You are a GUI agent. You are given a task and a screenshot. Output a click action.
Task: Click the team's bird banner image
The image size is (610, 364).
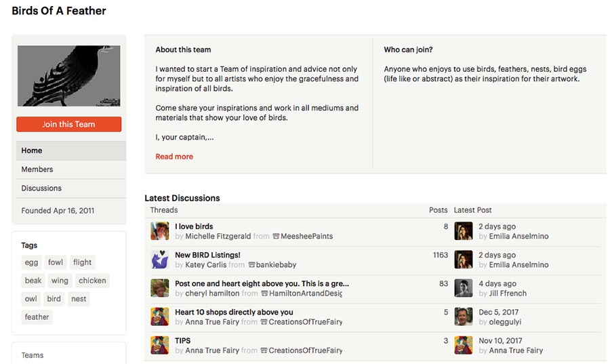point(68,76)
